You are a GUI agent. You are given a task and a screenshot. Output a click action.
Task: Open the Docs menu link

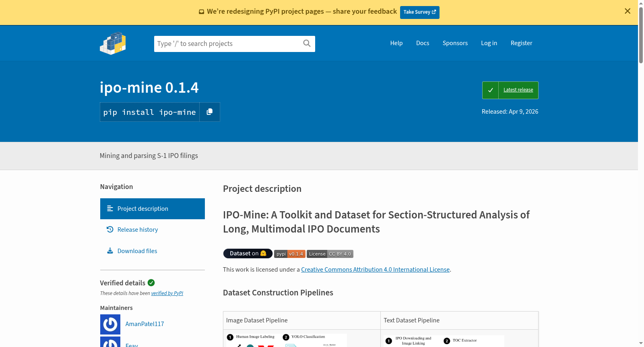[x=423, y=43]
